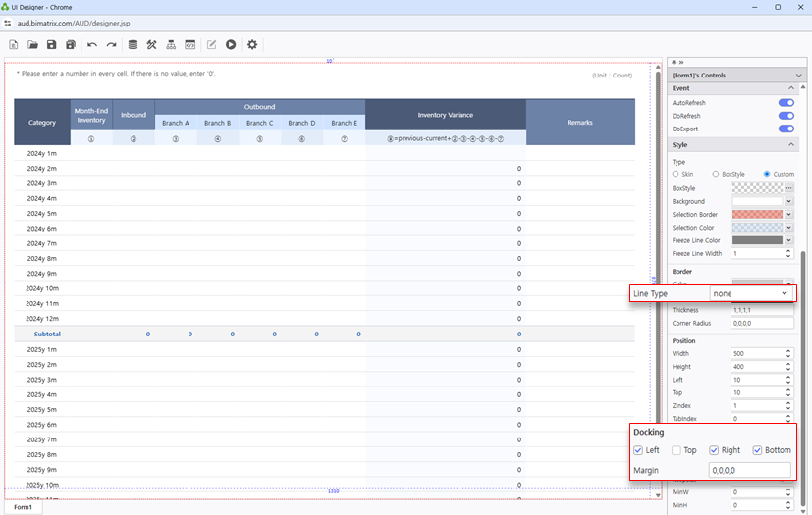Switch to the Form1 tab

[x=23, y=507]
